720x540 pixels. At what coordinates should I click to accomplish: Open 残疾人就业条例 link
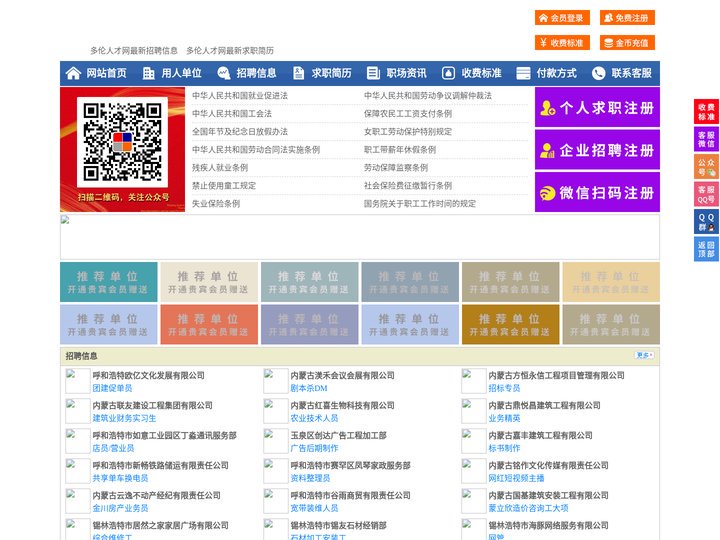[x=220, y=168]
